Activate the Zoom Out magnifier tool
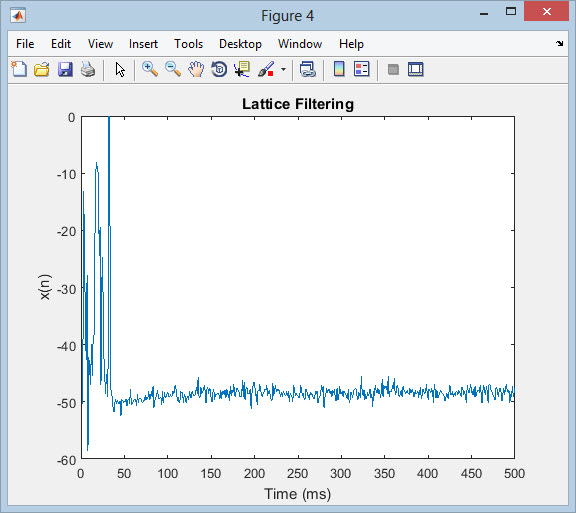This screenshot has height=513, width=576. [173, 69]
